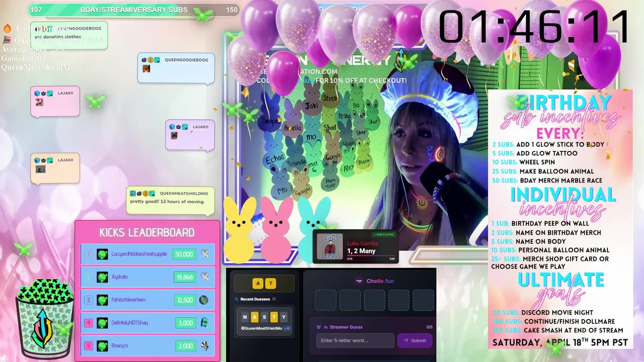Click DefinitelyNOTShay's avatar on the leaderboard
Image resolution: width=644 pixels, height=362 pixels.
point(103,323)
